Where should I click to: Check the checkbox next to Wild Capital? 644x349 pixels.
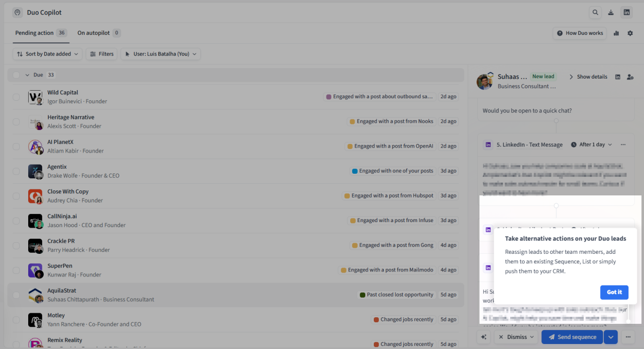pos(16,96)
